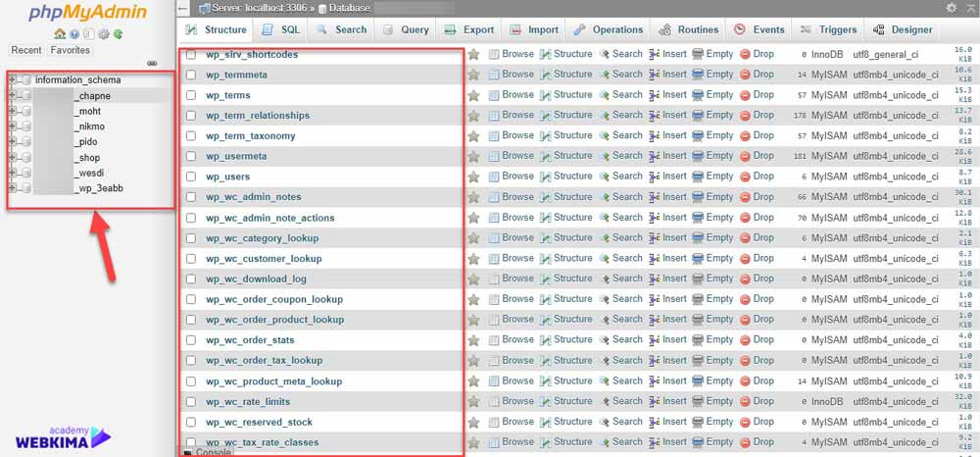
Task: Open the blue help documentation icon
Action: tap(74, 34)
